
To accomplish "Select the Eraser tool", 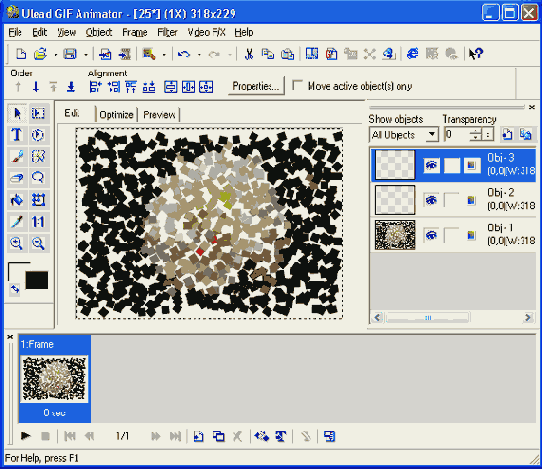I will click(x=17, y=178).
